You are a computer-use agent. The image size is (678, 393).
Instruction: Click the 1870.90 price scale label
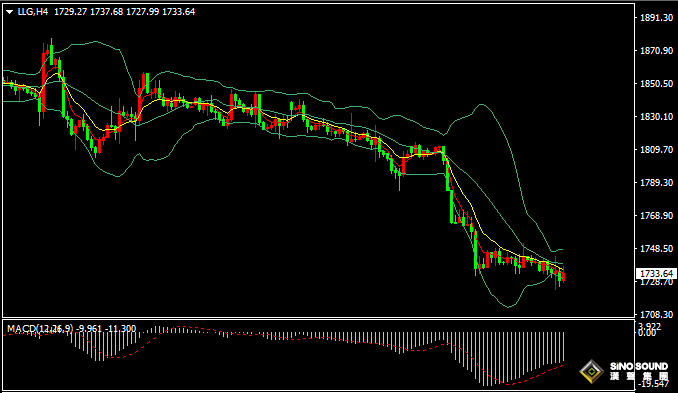(656, 51)
